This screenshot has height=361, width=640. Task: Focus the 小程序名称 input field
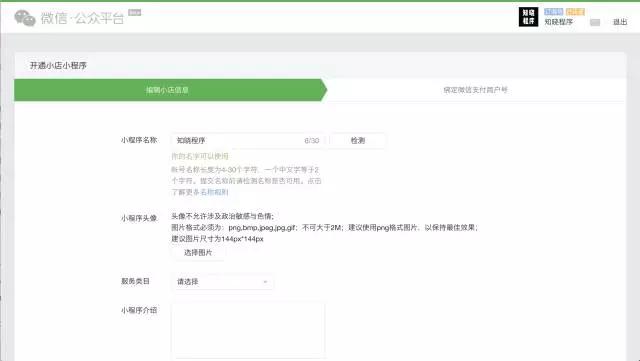248,140
